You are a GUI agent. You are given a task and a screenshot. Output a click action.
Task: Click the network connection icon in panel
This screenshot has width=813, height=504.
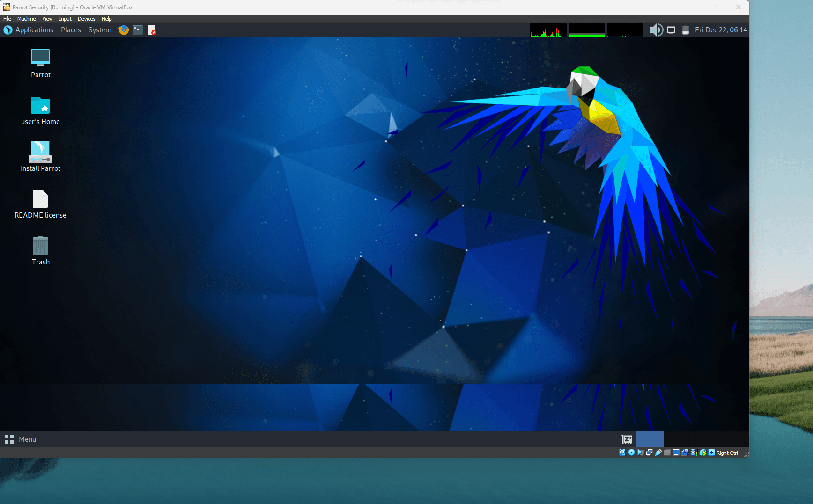pyautogui.click(x=671, y=30)
